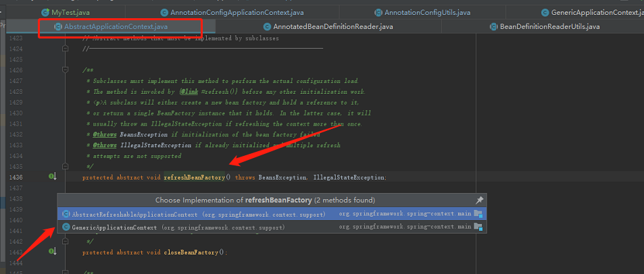The image size is (644, 274).
Task: Click module folder icon in AbstractRefreshableApplicationContext row
Action: [478, 214]
